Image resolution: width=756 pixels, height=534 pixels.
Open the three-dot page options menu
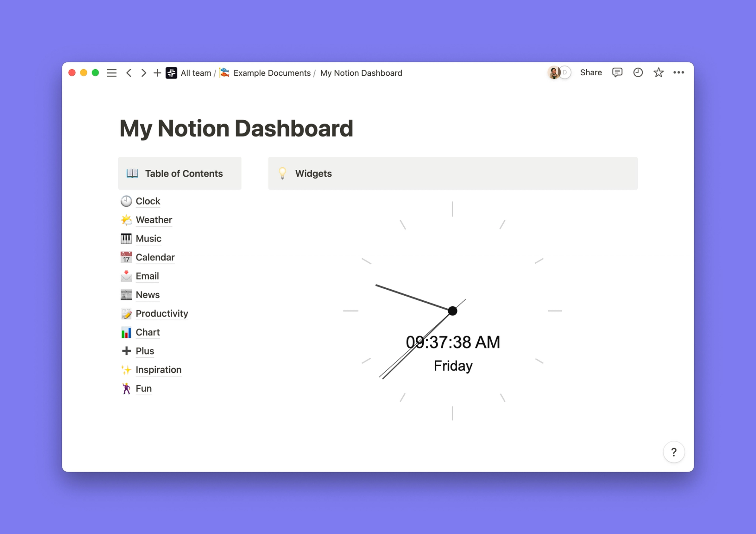coord(679,72)
